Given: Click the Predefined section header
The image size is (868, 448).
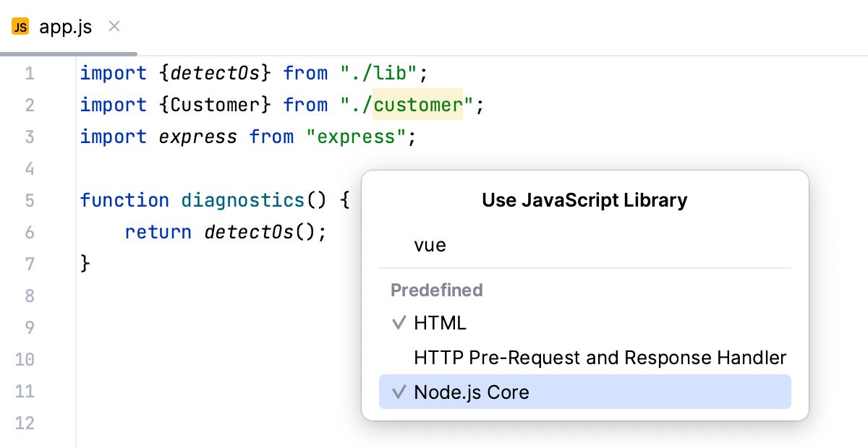Looking at the screenshot, I should [437, 290].
